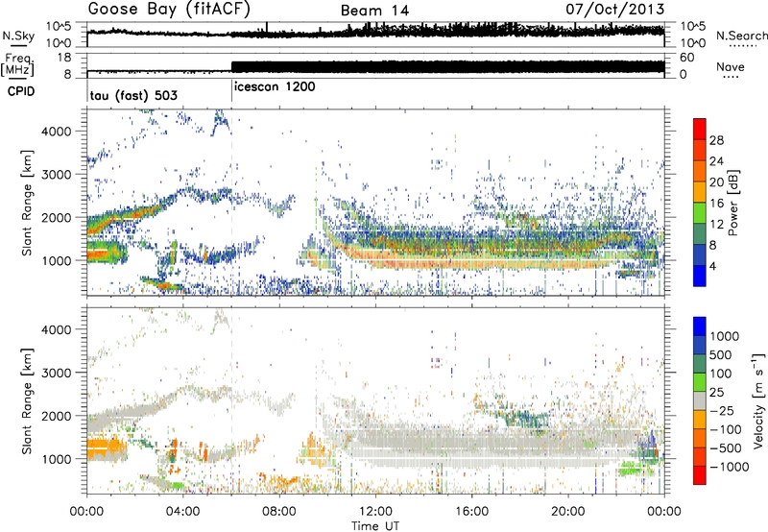Click the 'N.Search' label
The width and height of the screenshot is (768, 532).
tap(741, 36)
